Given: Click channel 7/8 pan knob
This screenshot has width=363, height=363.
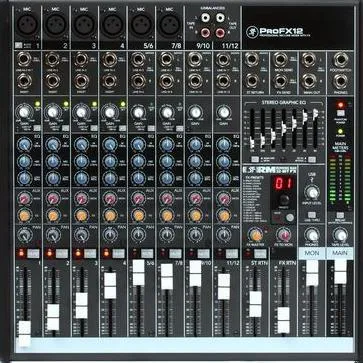Looking at the screenshot, I should click(167, 235).
